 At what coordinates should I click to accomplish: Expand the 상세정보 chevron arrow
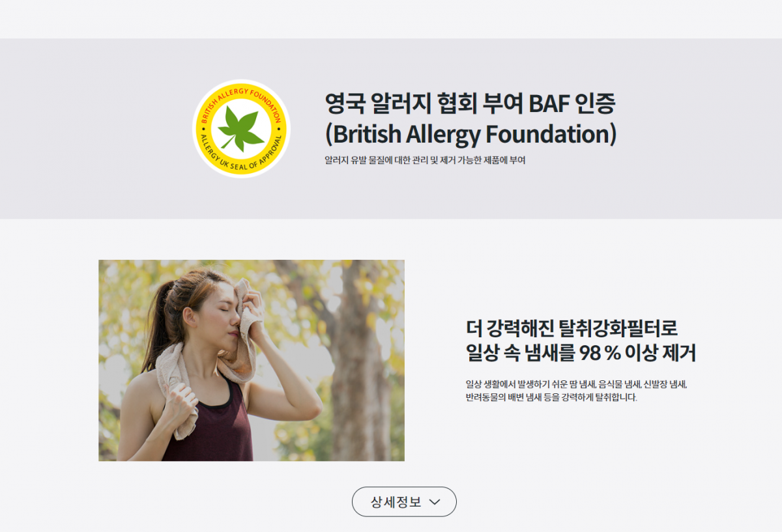tap(435, 502)
